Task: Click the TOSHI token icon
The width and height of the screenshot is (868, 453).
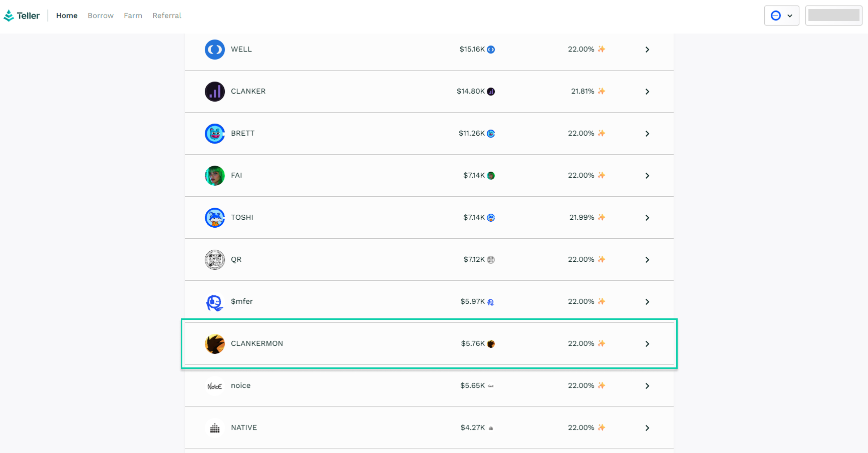Action: 215,218
